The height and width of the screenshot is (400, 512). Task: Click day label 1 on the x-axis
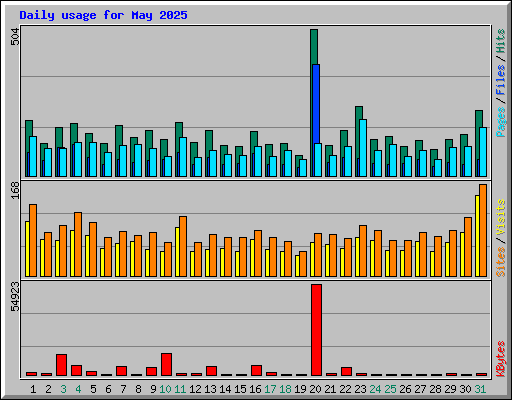pos(33,389)
